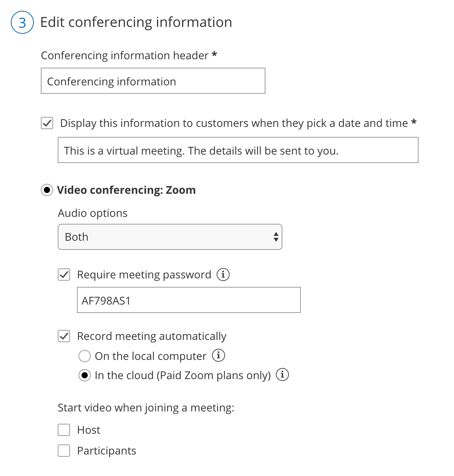This screenshot has width=454, height=476.
Task: Click the Audio options dropdown arrows
Action: point(275,237)
